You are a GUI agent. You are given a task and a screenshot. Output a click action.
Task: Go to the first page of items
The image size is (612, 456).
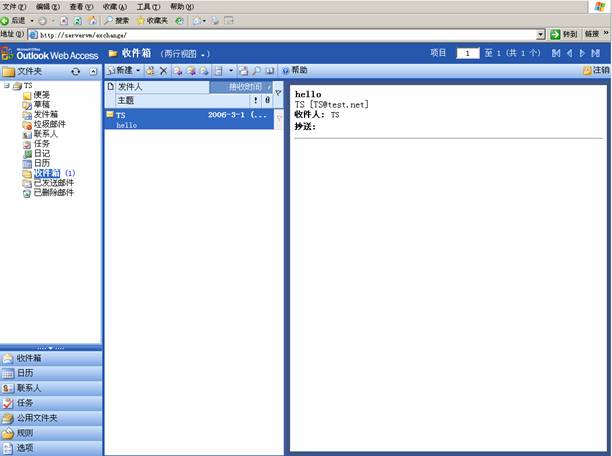(x=556, y=53)
